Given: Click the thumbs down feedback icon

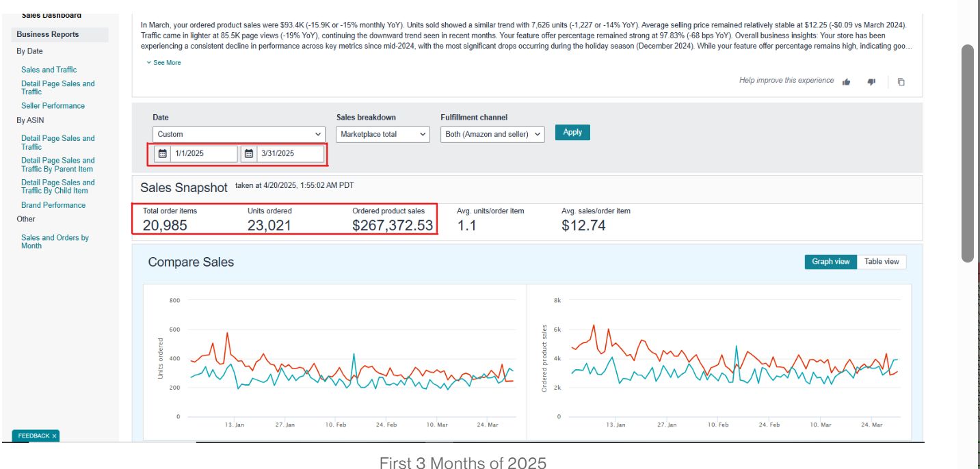Looking at the screenshot, I should click(871, 81).
